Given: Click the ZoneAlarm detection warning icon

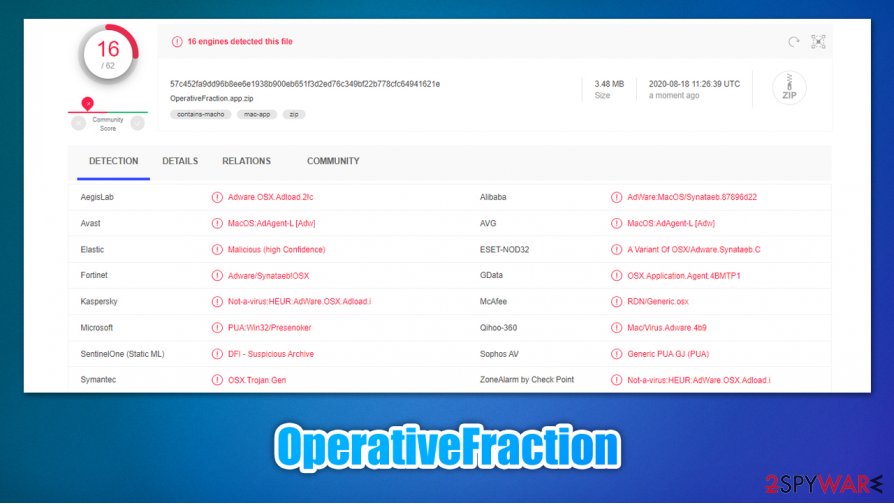Looking at the screenshot, I should (x=616, y=380).
